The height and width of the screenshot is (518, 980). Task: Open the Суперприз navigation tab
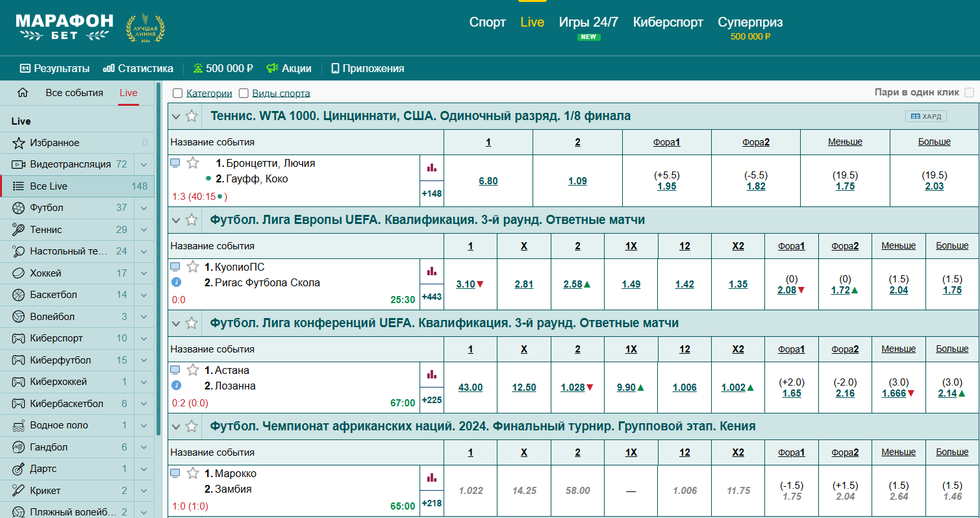tap(750, 22)
